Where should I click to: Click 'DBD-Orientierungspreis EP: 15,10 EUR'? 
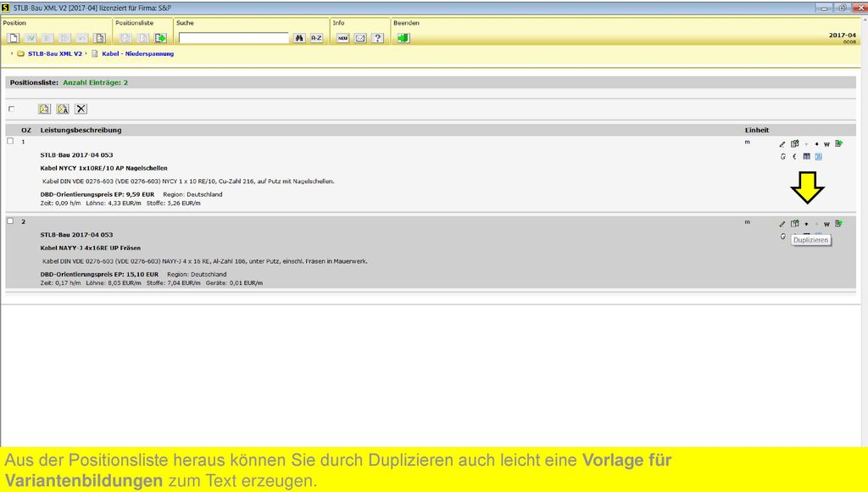pyautogui.click(x=99, y=274)
